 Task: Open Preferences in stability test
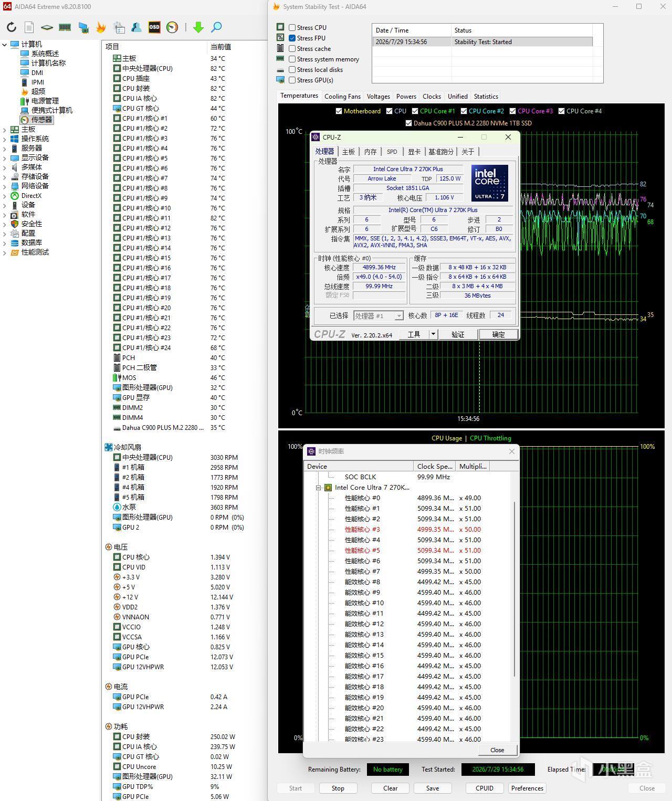(x=527, y=788)
